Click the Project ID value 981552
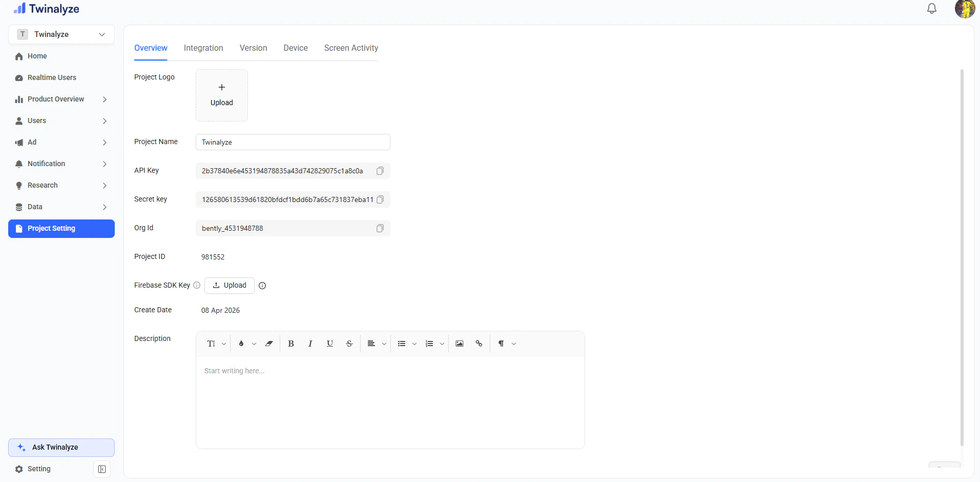Screen dimensions: 980x482 point(213,257)
